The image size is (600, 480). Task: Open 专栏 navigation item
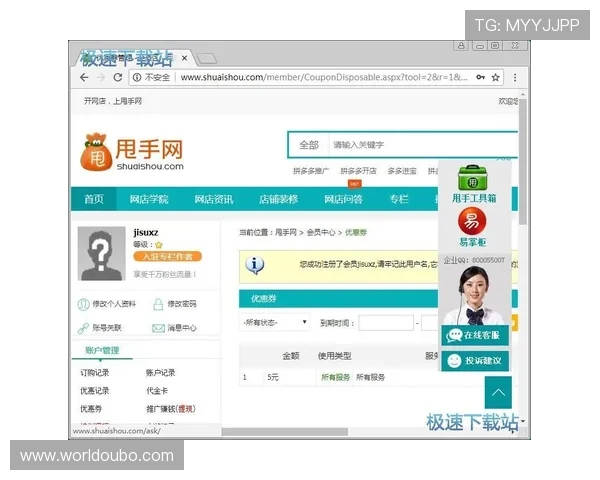click(x=399, y=199)
